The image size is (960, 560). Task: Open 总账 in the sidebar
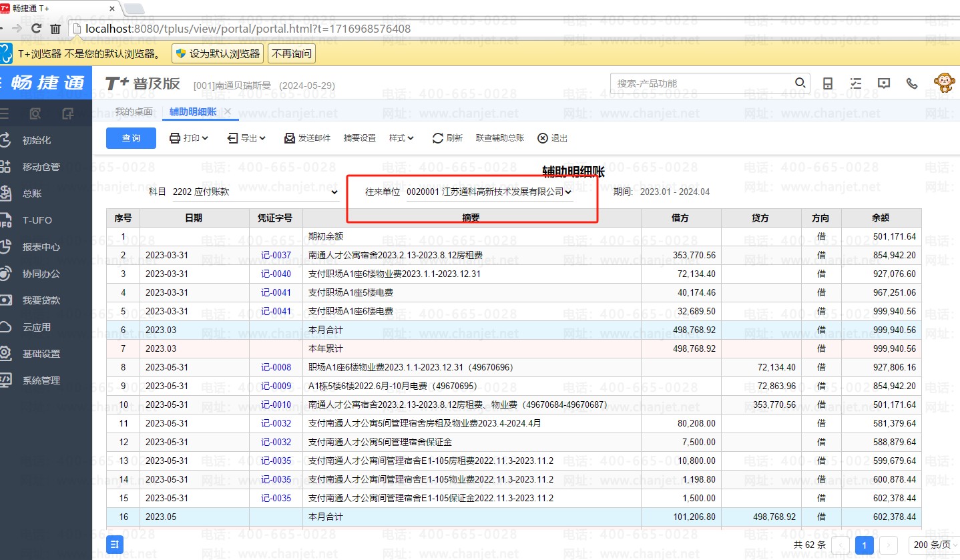coord(32,194)
